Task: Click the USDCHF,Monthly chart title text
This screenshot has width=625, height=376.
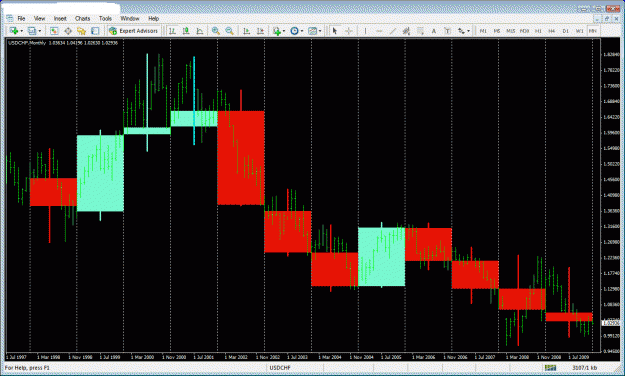Action: (x=27, y=43)
